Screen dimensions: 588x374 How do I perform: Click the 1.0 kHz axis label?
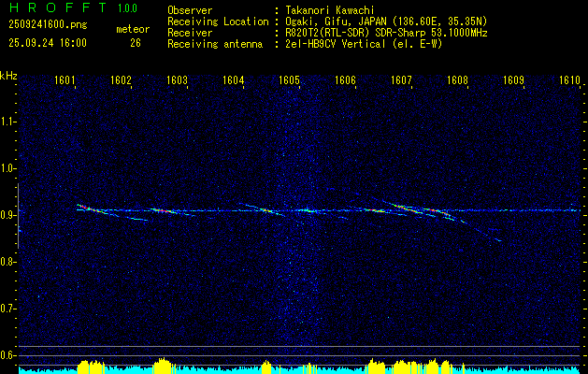click(7, 168)
